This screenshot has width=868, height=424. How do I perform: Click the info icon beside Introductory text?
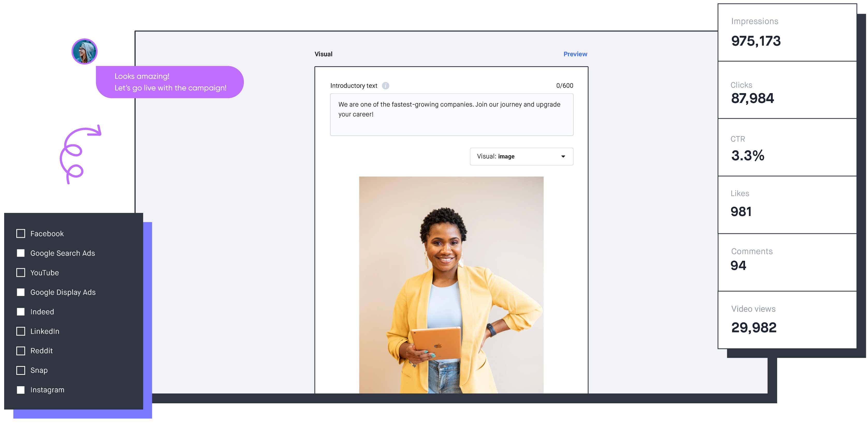coord(385,86)
